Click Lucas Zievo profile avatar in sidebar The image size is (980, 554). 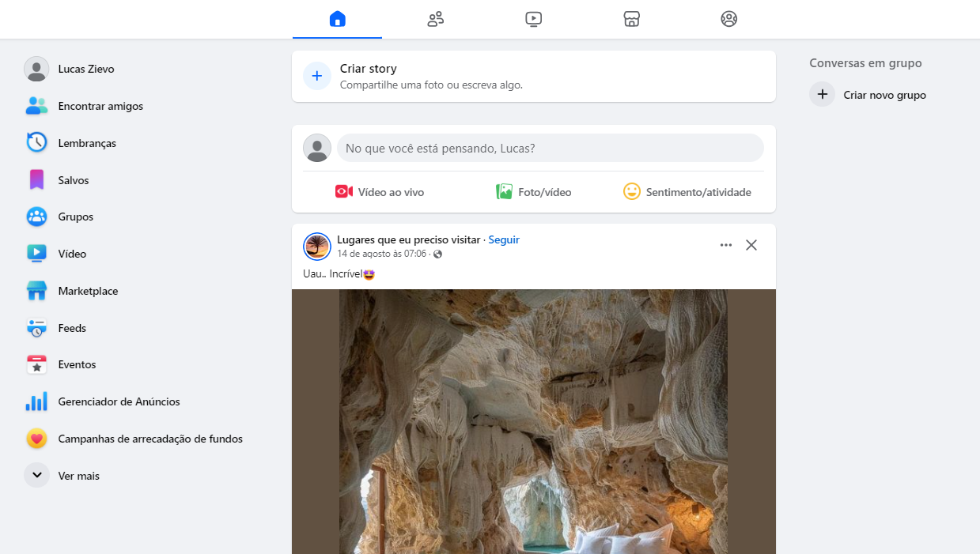pyautogui.click(x=36, y=69)
